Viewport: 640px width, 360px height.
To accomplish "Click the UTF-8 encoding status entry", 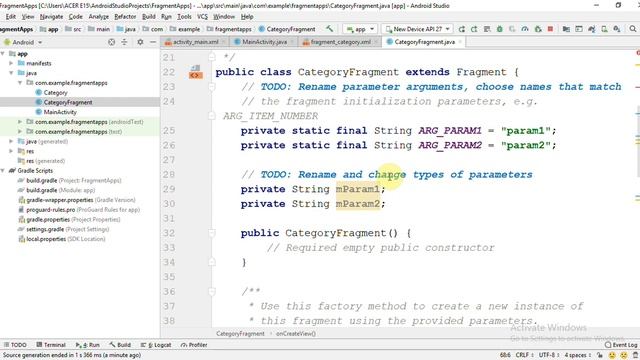I will coord(549,356).
